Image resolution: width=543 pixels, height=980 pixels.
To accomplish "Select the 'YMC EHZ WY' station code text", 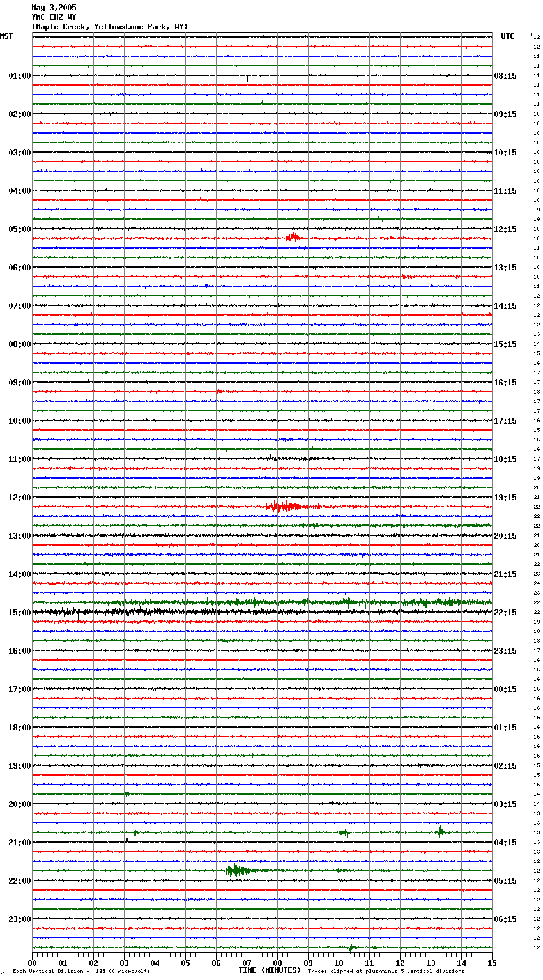I will click(54, 17).
